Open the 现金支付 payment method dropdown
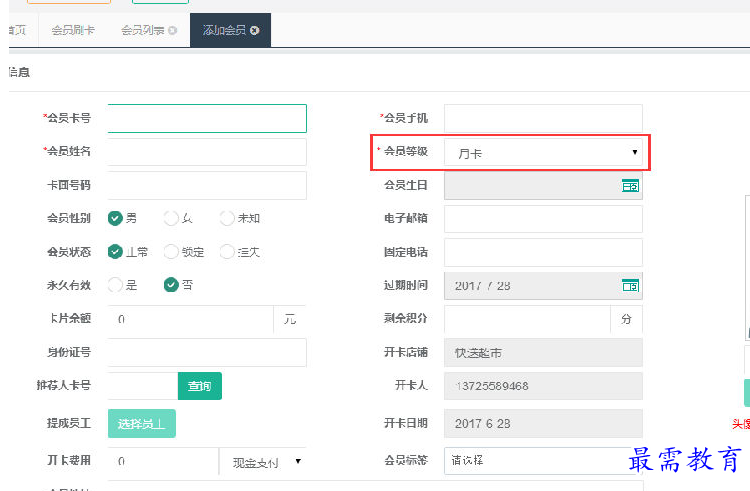 263,461
